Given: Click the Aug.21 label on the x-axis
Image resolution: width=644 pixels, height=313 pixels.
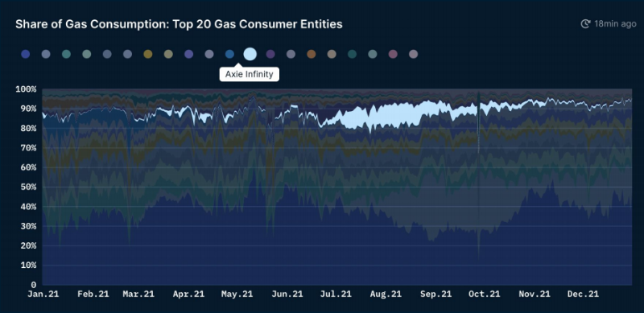Looking at the screenshot, I should [386, 294].
